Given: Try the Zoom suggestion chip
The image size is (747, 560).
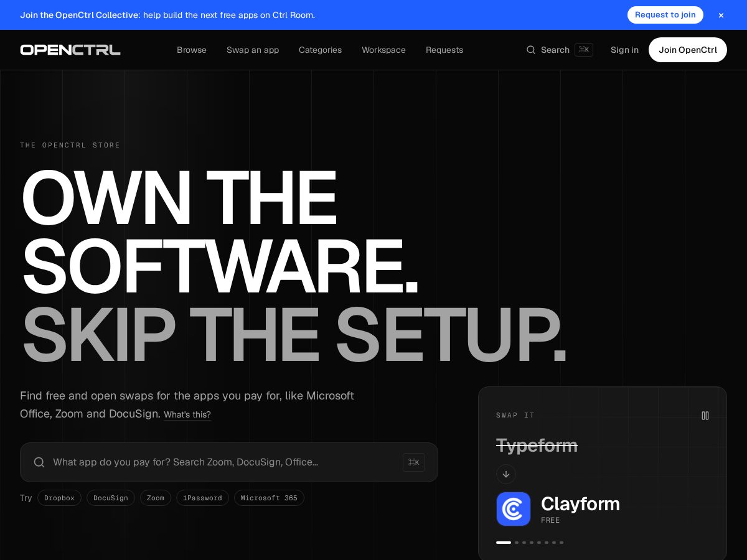Looking at the screenshot, I should (x=156, y=498).
